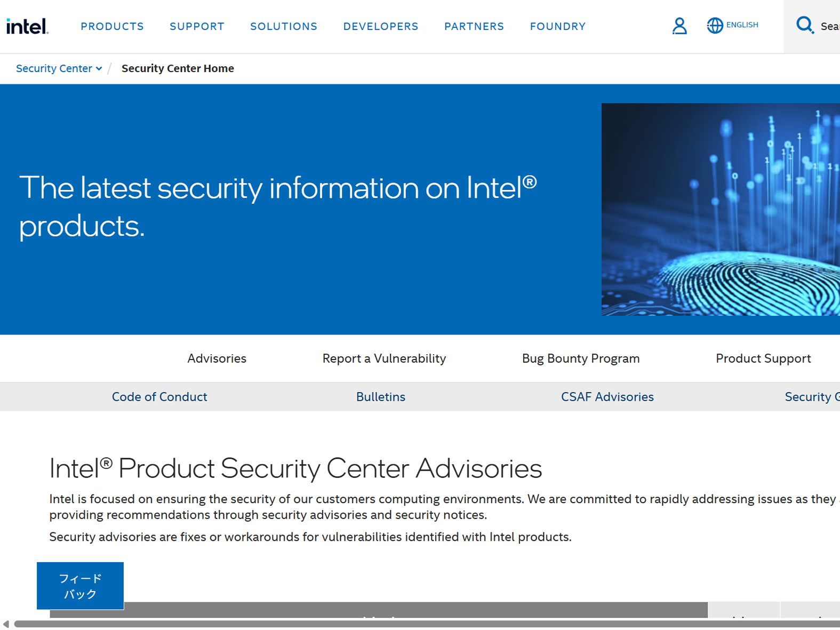Open the Support menu
This screenshot has width=840, height=630.
click(x=197, y=26)
